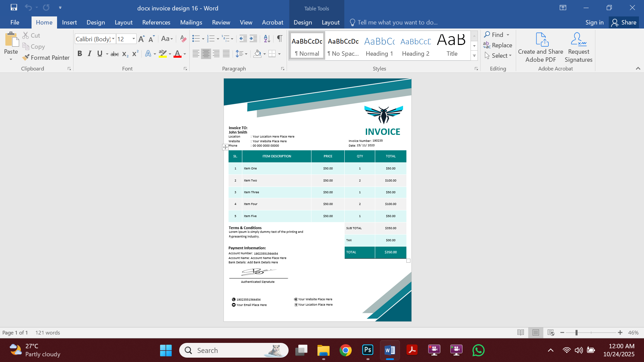Viewport: 644px width, 362px height.
Task: Open the font size dropdown
Action: coord(133,39)
